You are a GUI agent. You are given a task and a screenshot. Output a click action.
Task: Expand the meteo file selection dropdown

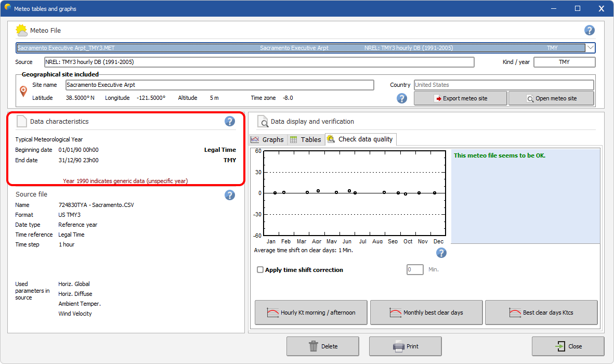(x=590, y=48)
